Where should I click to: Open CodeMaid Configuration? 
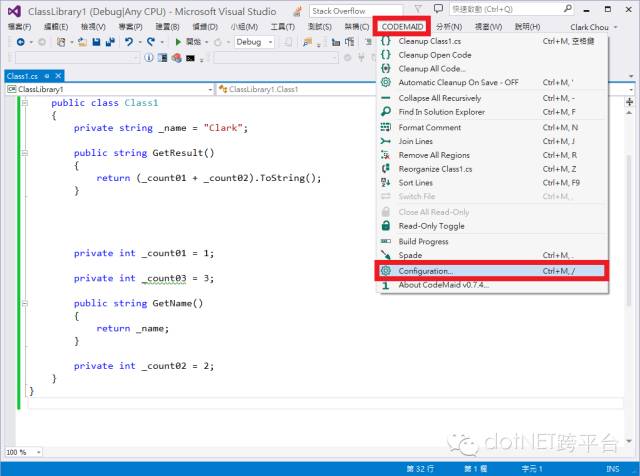coord(492,271)
